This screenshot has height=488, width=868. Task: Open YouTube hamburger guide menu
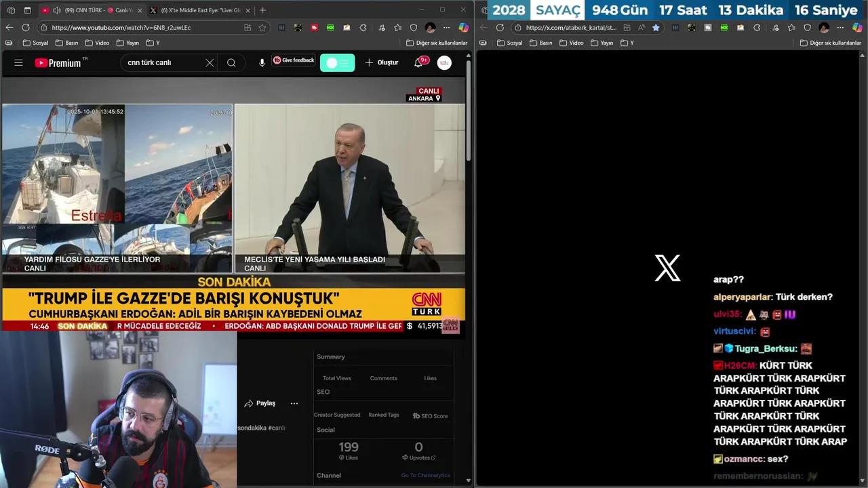click(x=18, y=62)
